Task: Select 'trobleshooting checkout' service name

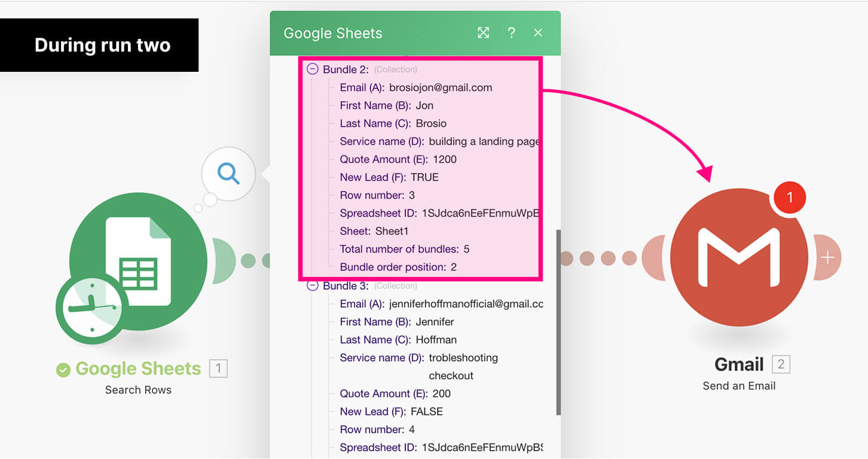Action: click(463, 366)
